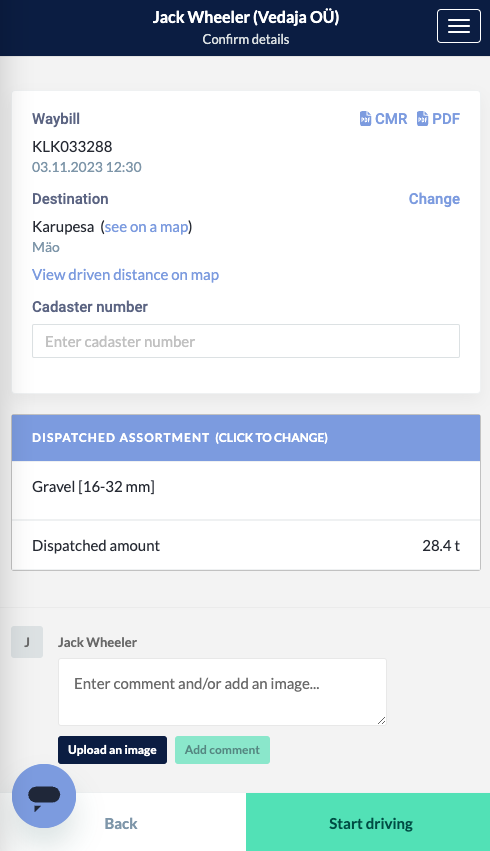Open Karupesa on a map

147,227
